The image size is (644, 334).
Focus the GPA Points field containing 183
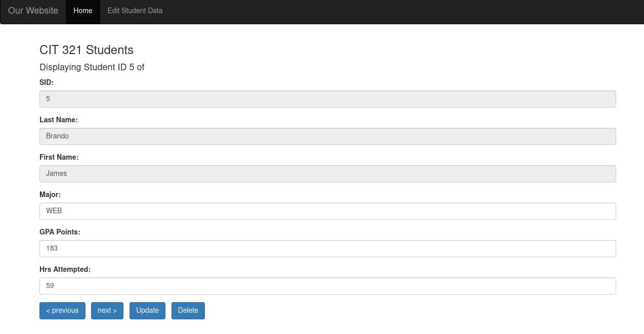328,249
